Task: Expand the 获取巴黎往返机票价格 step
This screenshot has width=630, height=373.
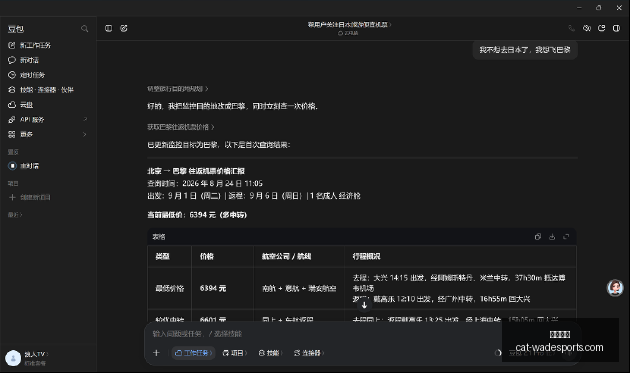Action: point(180,127)
